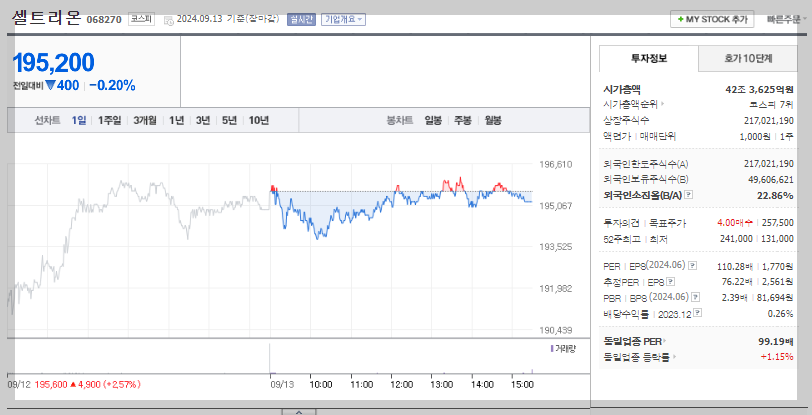
Task: Open the 기업개요 dropdown
Action: 343,19
